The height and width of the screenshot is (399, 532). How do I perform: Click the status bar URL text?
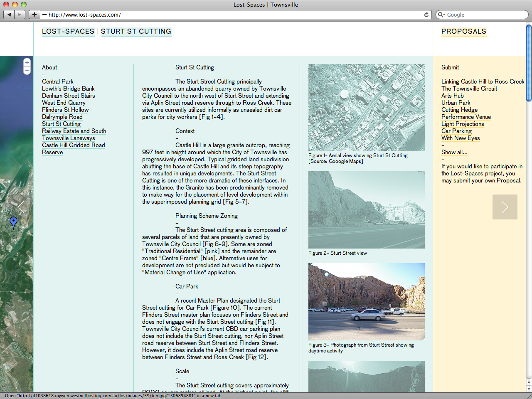point(113,396)
